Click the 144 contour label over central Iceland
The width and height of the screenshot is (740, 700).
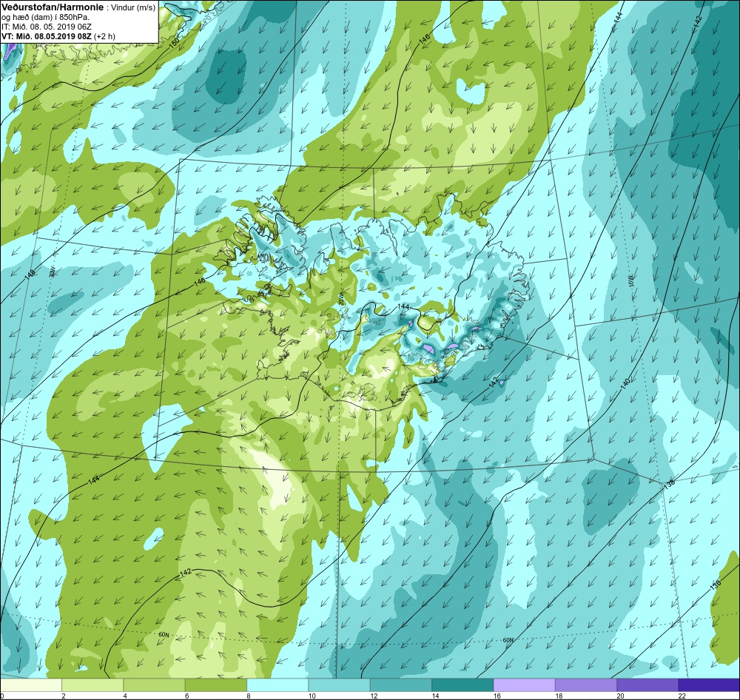pos(403,306)
